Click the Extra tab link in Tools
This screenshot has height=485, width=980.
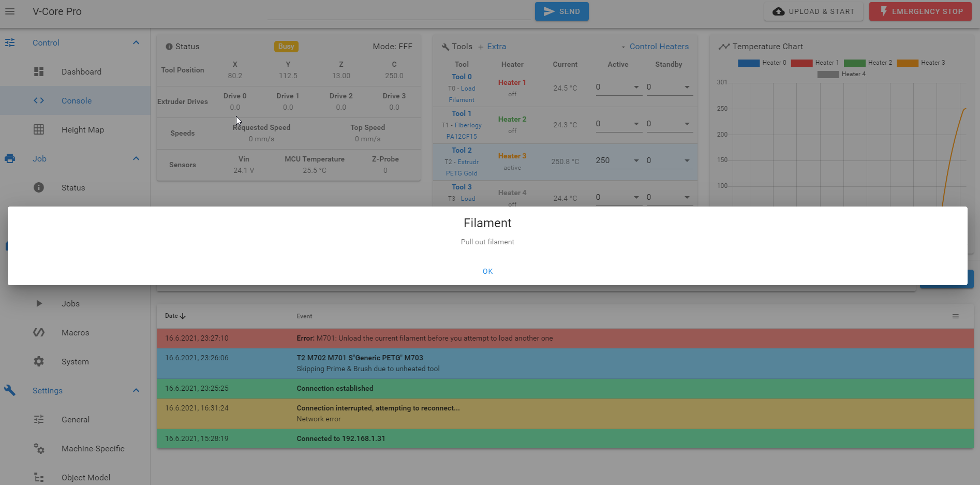point(492,47)
